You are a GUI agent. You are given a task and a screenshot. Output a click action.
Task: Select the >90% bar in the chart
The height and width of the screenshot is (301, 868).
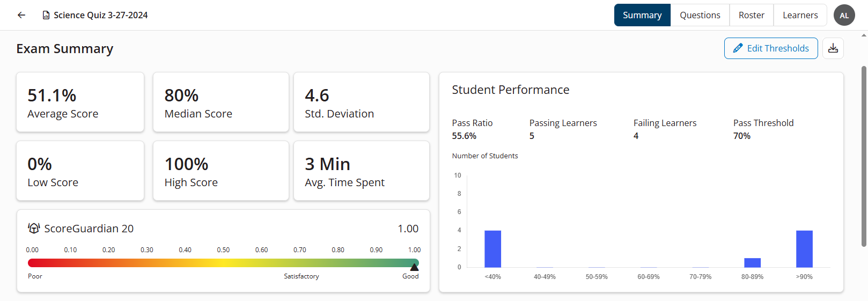point(804,249)
